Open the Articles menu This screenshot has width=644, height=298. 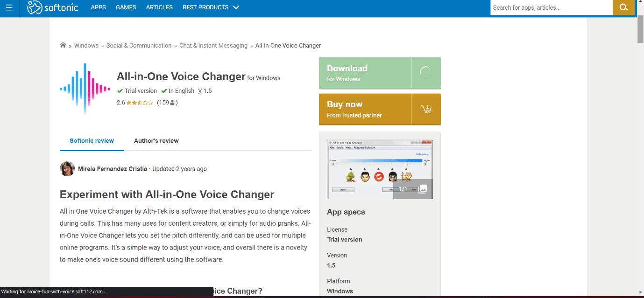pos(159,7)
